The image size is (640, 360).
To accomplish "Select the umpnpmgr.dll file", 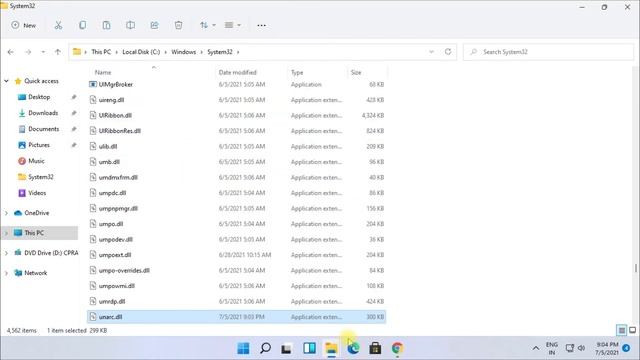I will [237, 209].
